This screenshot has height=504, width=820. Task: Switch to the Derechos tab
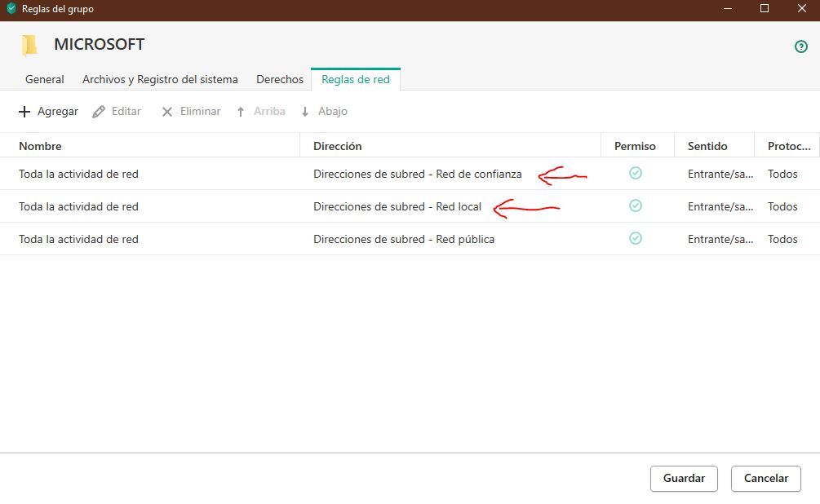(280, 79)
